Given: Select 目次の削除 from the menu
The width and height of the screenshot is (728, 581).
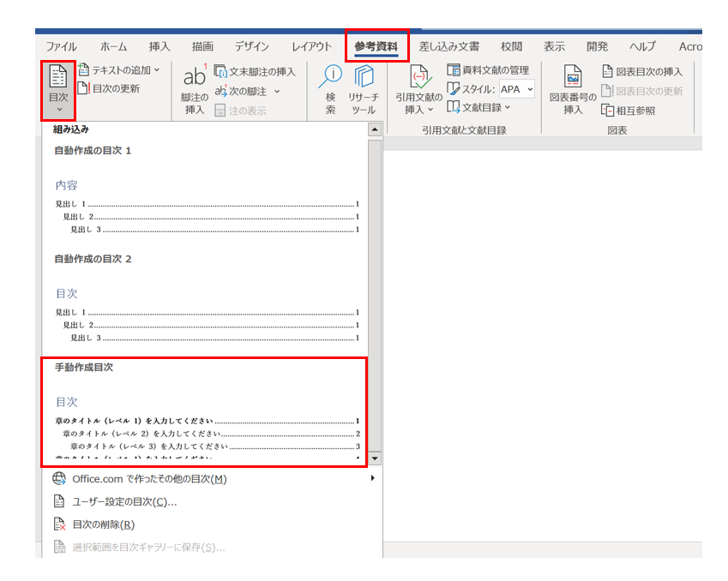Looking at the screenshot, I should 103,524.
